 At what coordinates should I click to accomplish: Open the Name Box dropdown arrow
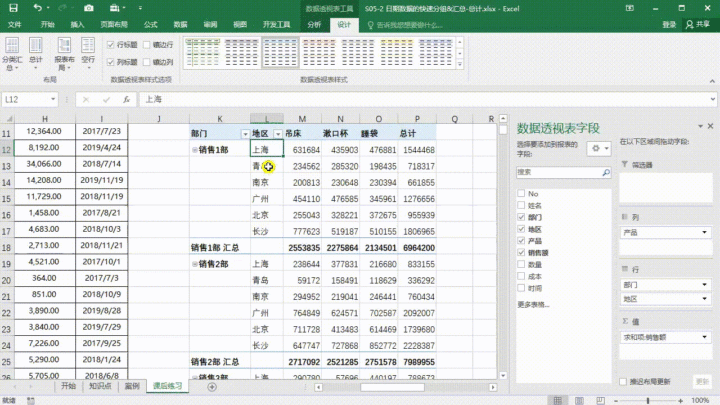click(x=53, y=99)
